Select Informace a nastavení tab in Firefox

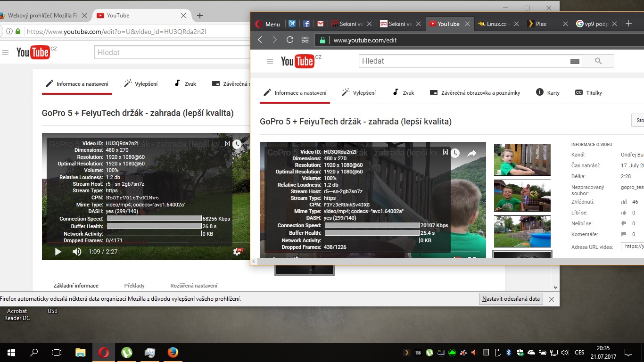coord(77,84)
